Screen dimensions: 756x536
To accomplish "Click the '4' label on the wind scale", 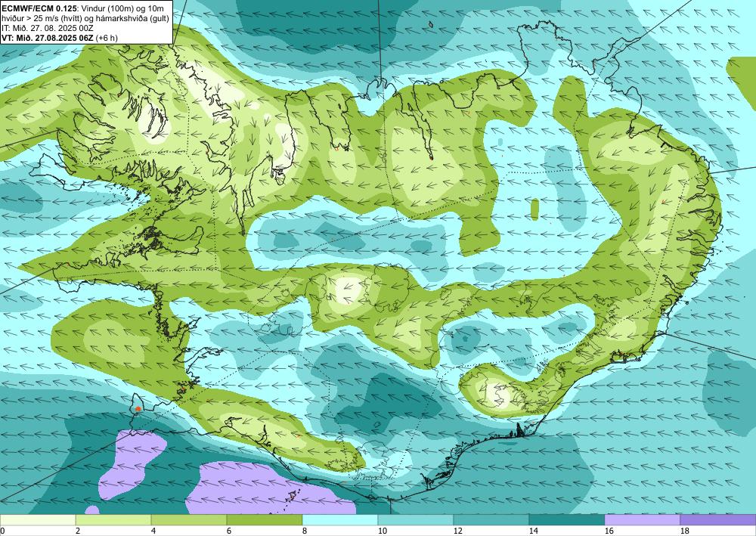I will click(x=153, y=531).
